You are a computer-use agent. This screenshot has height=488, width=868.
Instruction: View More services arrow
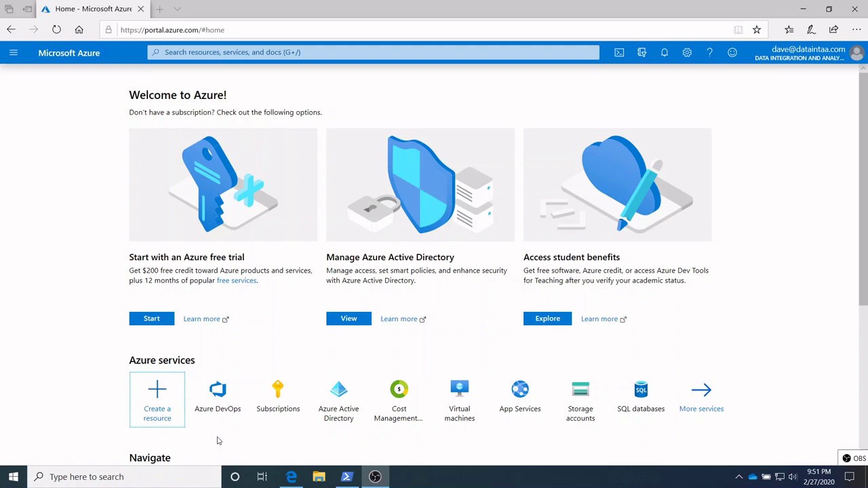701,397
